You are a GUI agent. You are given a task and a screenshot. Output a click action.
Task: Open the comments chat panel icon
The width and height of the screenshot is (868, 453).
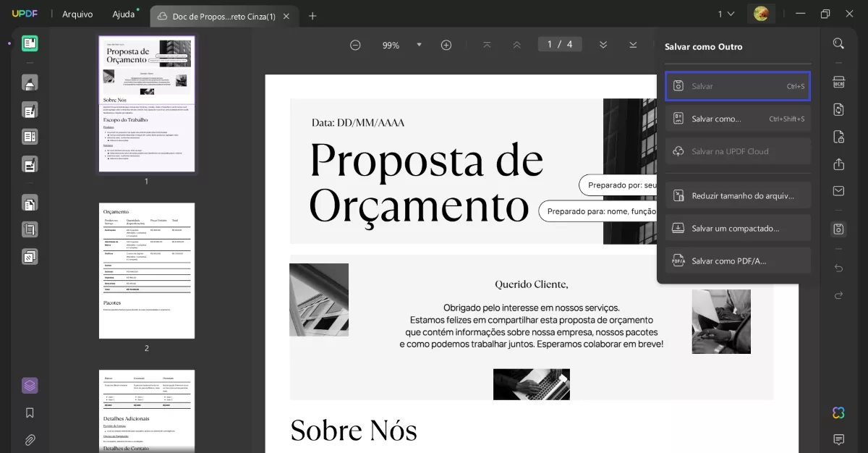838,439
